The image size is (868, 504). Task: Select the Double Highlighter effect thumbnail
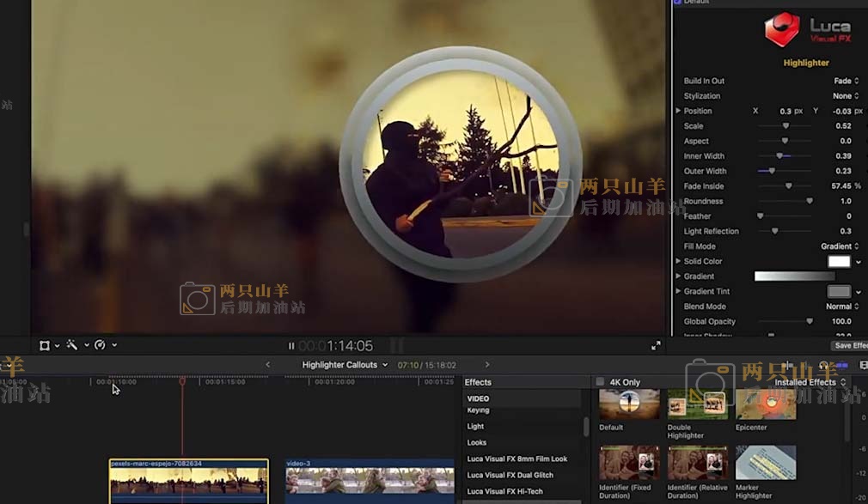[697, 404]
